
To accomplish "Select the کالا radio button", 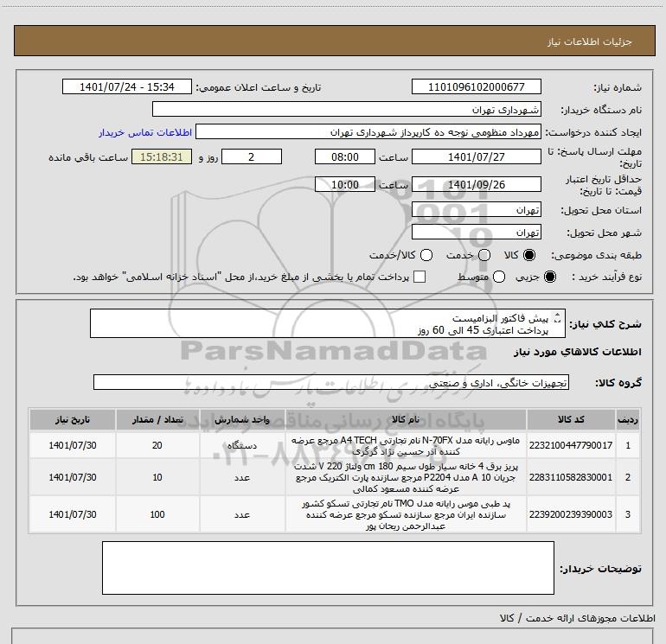I will click(x=529, y=255).
